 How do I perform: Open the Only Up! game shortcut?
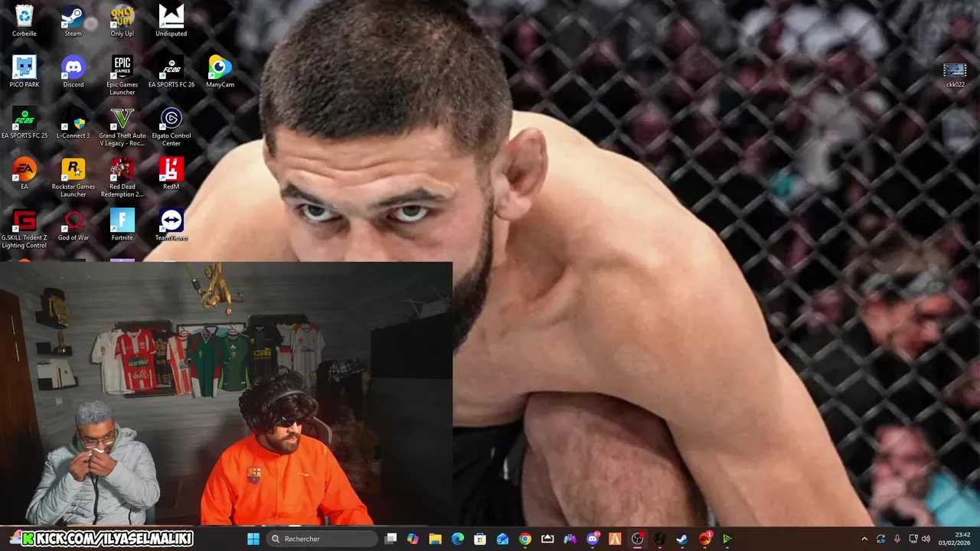(x=122, y=21)
